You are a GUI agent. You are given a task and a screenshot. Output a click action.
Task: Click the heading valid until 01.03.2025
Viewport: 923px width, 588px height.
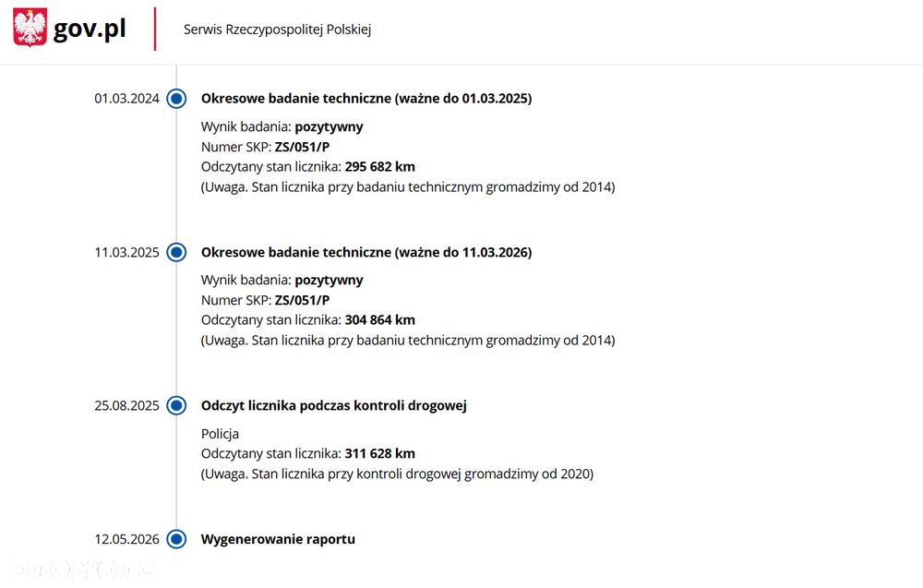click(x=366, y=98)
